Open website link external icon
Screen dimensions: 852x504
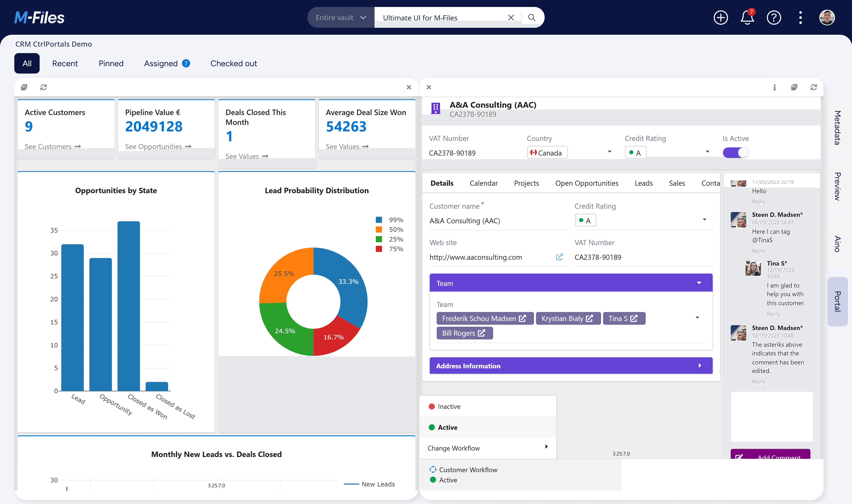[559, 257]
